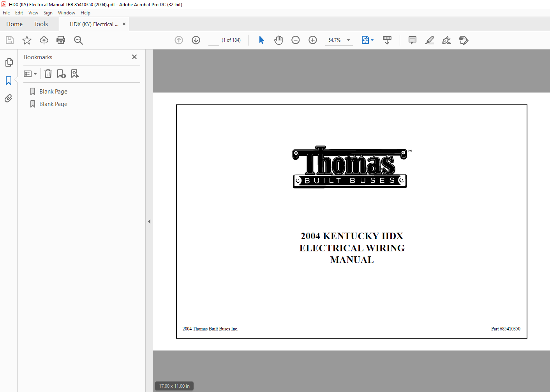Close the Bookmarks panel
The image size is (550, 392).
(134, 57)
